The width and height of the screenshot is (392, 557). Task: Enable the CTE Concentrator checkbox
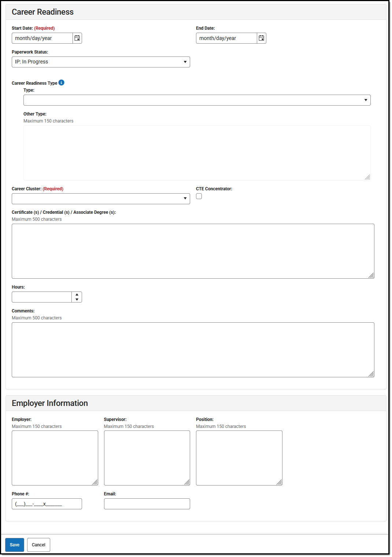tap(199, 196)
